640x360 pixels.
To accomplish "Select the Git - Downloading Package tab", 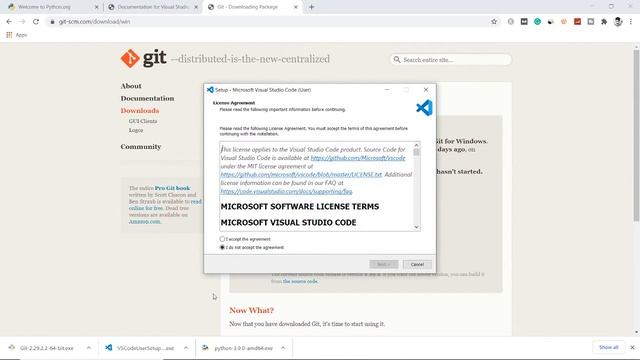I will click(253, 7).
